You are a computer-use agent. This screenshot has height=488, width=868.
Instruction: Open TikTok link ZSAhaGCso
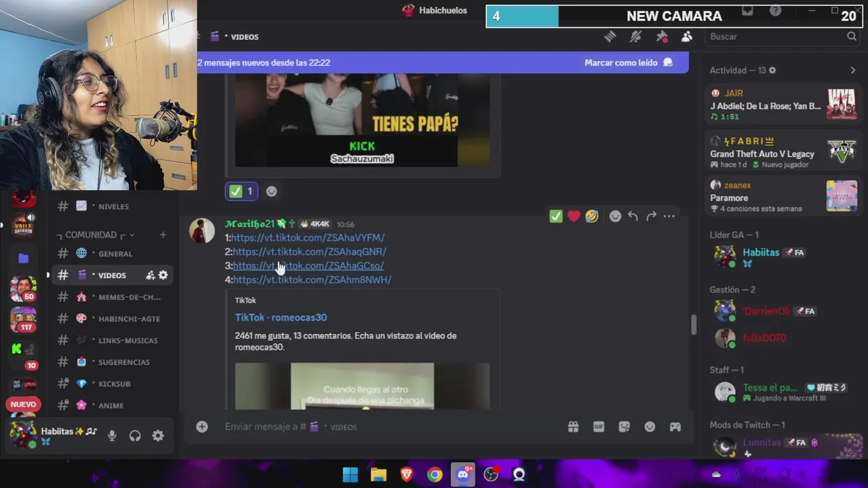[309, 266]
